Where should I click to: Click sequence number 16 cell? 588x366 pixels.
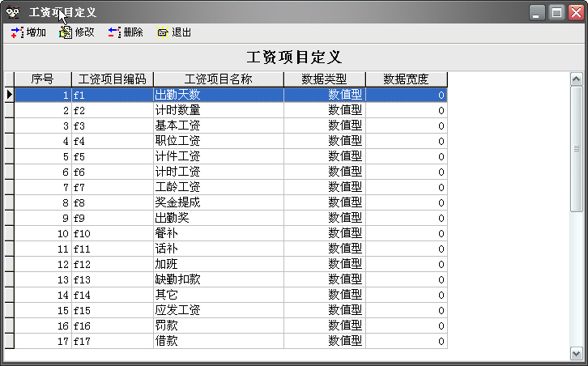pyautogui.click(x=43, y=326)
